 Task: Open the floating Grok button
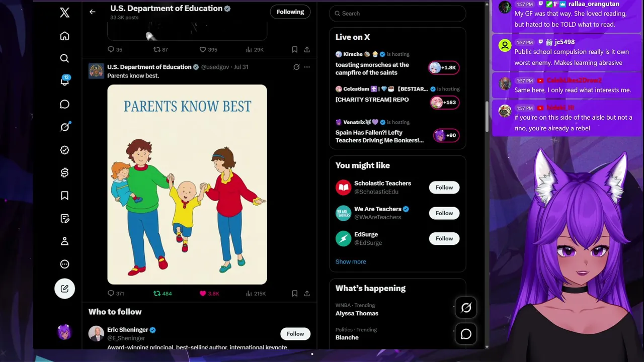pos(466,308)
